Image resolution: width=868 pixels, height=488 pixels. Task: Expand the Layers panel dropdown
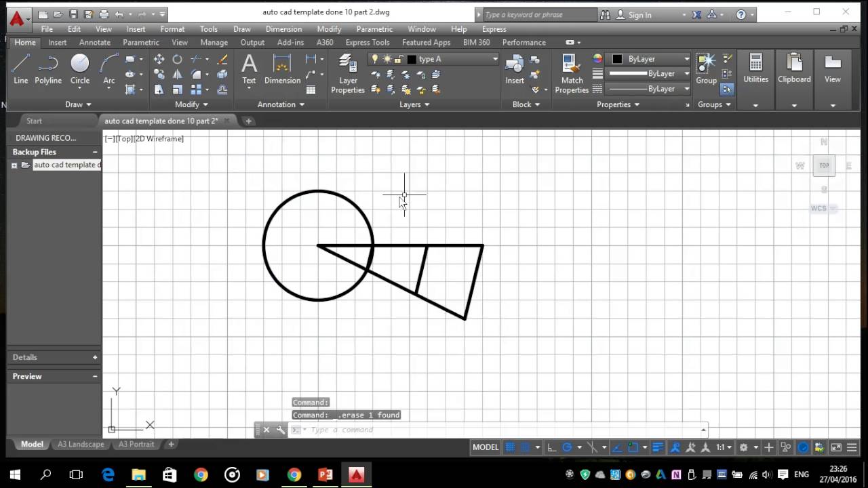[x=414, y=104]
